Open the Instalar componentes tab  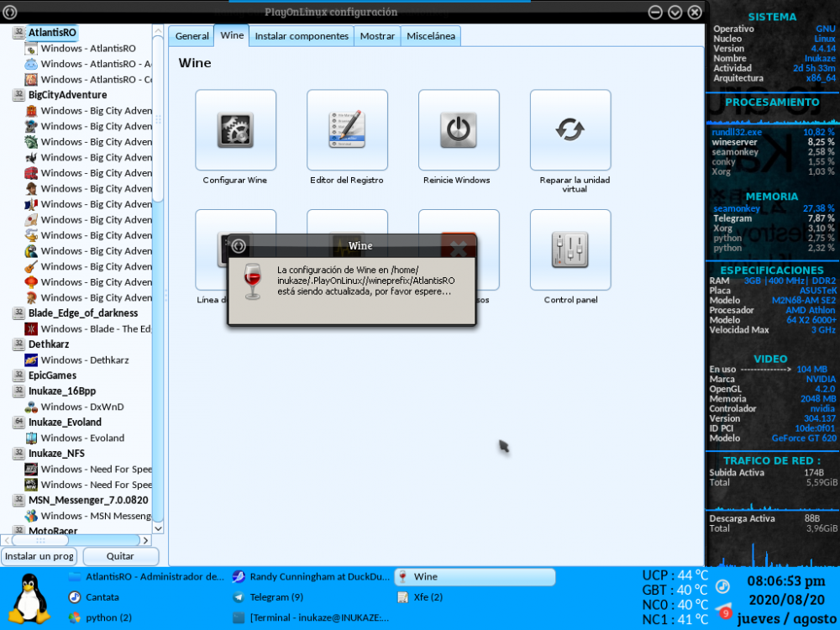(x=302, y=36)
